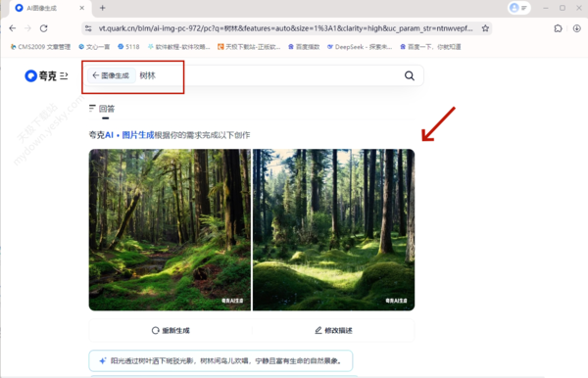
Task: Open the DeepSeek bookmark
Action: [360, 47]
